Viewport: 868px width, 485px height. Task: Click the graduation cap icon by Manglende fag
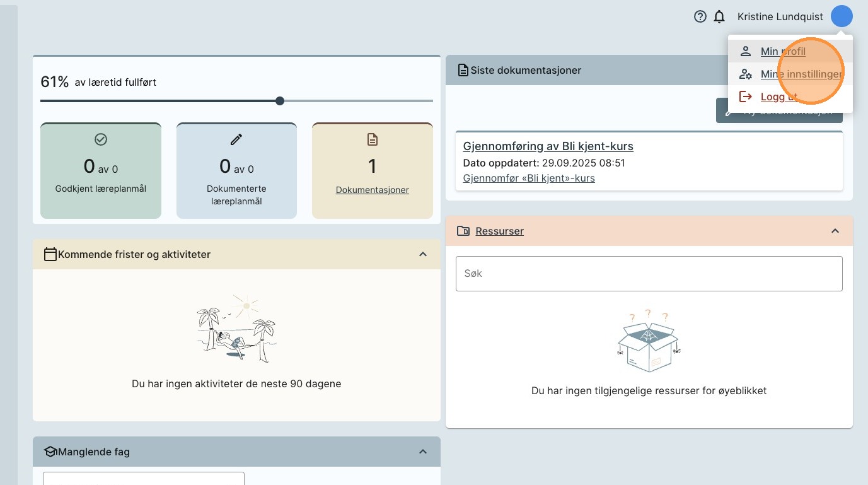click(x=50, y=452)
